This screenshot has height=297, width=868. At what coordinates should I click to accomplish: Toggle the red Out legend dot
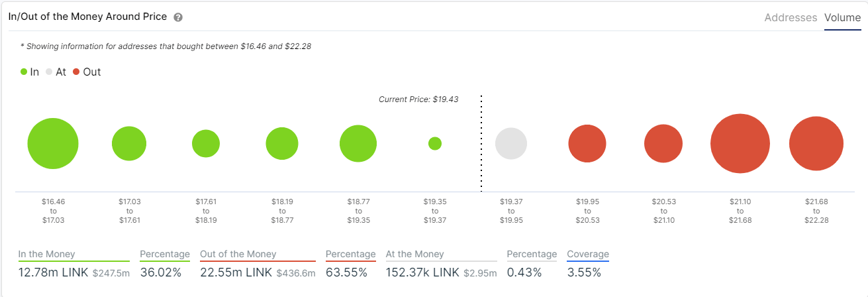pyautogui.click(x=77, y=72)
